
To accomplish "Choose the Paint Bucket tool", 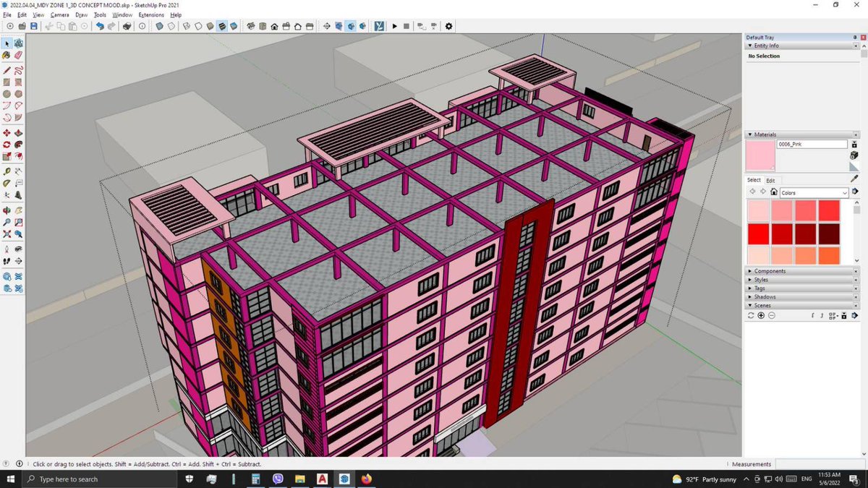I will 7,54.
